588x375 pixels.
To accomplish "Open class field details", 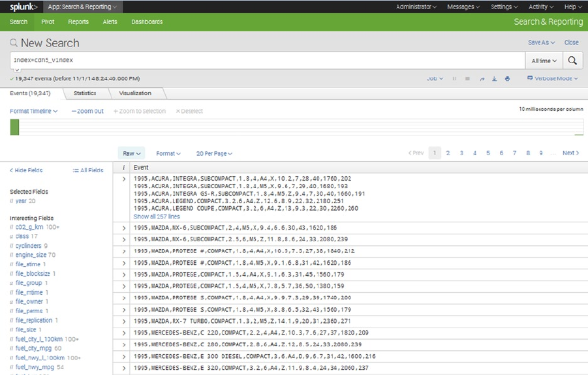I will tap(22, 236).
